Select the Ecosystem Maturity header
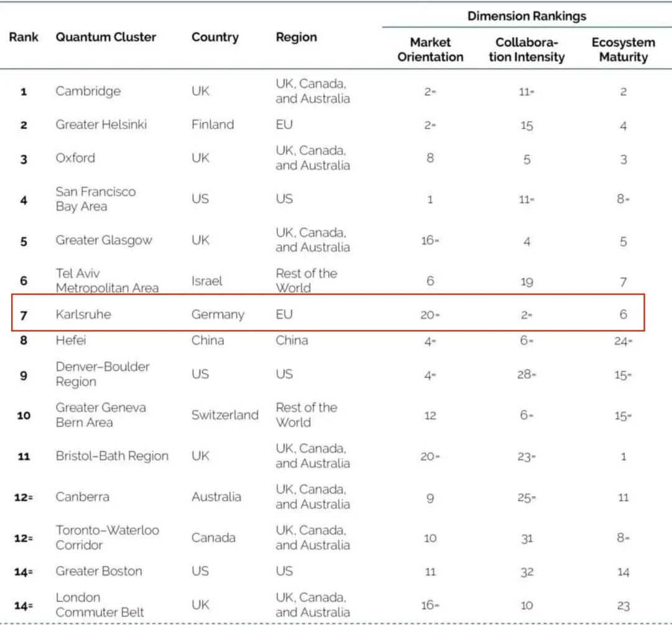This screenshot has height=625, width=672. click(x=623, y=50)
